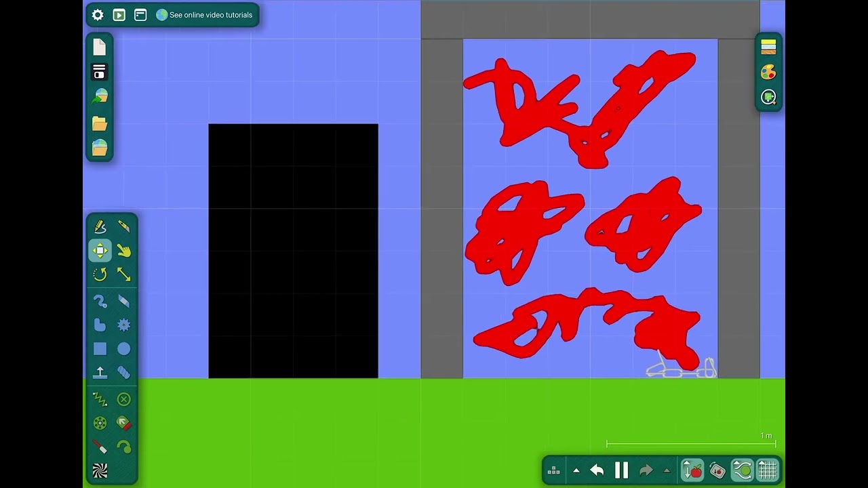Image resolution: width=868 pixels, height=488 pixels.
Task: Open the tutorial player icon in top bar
Action: click(119, 15)
